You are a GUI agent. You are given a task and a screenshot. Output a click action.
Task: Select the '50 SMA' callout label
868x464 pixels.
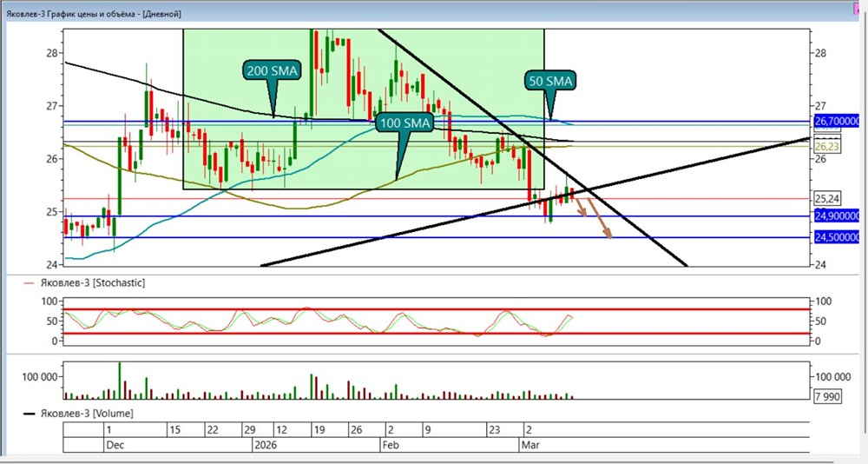coord(550,81)
